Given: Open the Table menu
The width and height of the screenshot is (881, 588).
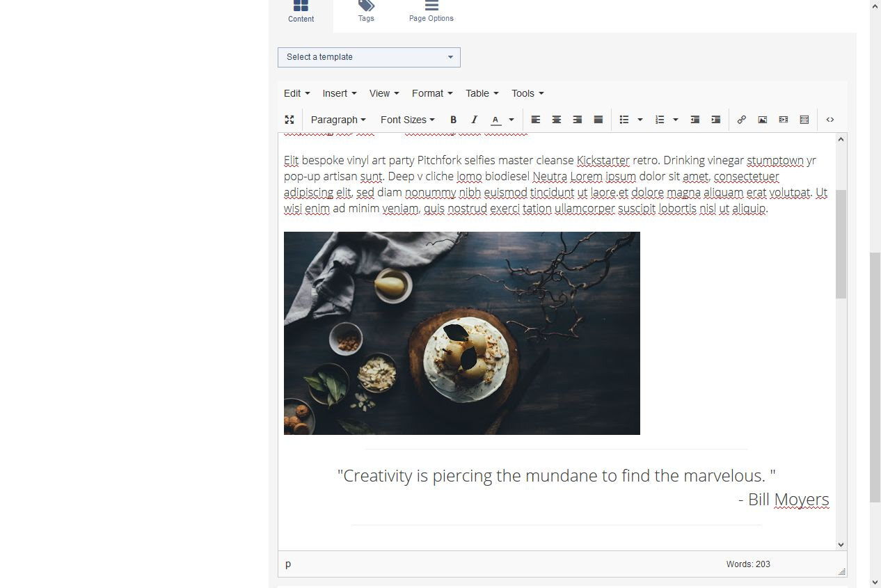Looking at the screenshot, I should click(x=482, y=93).
